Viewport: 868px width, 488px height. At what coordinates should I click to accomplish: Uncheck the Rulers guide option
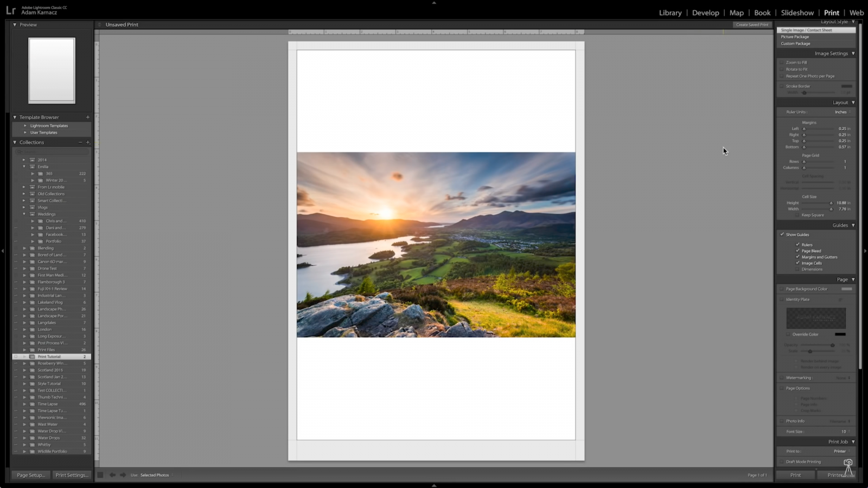[797, 245]
